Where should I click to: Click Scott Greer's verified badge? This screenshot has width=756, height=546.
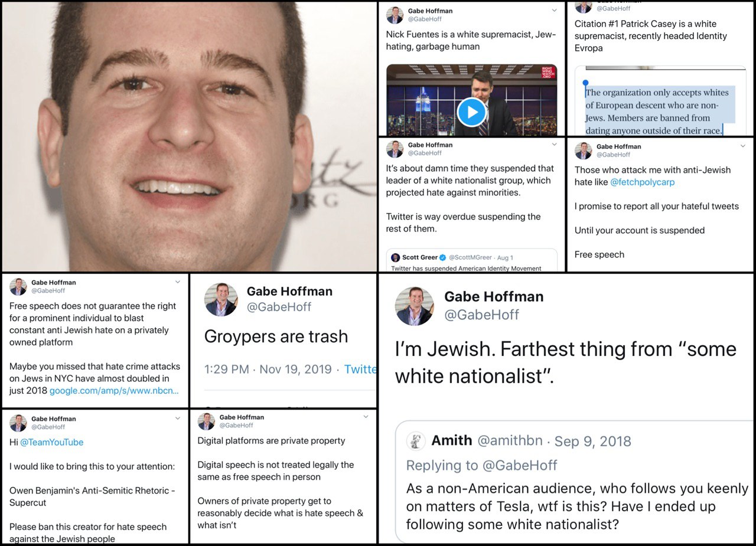[x=442, y=257]
